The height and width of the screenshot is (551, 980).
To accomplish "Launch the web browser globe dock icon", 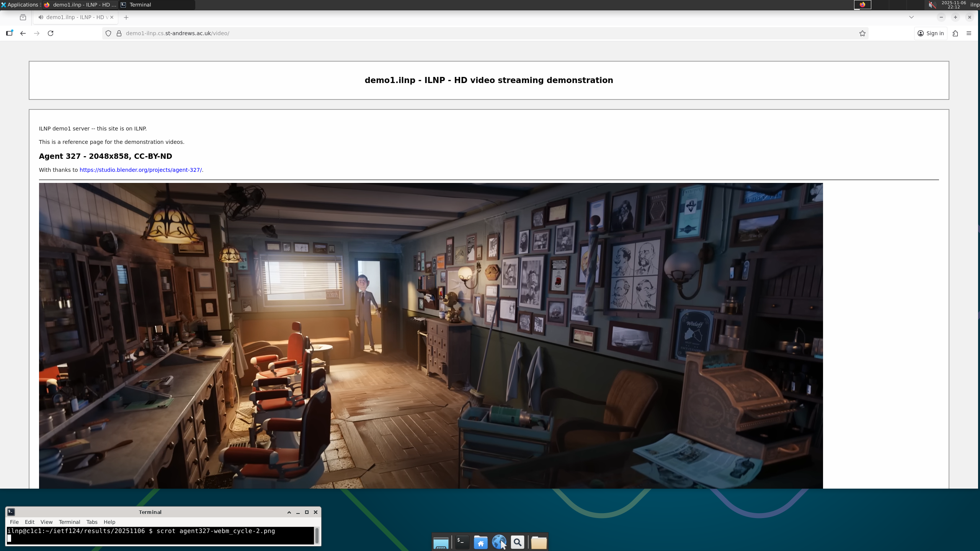I will pyautogui.click(x=499, y=542).
